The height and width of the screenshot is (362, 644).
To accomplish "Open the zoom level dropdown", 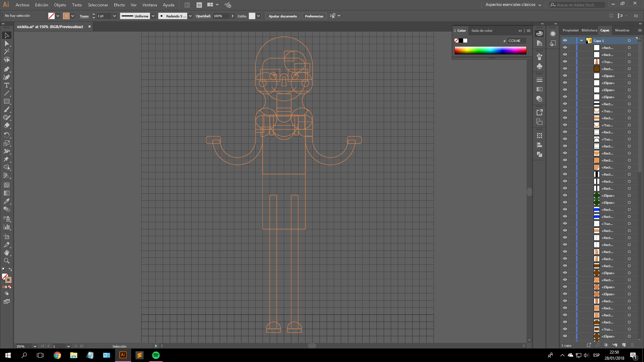I will 35,346.
